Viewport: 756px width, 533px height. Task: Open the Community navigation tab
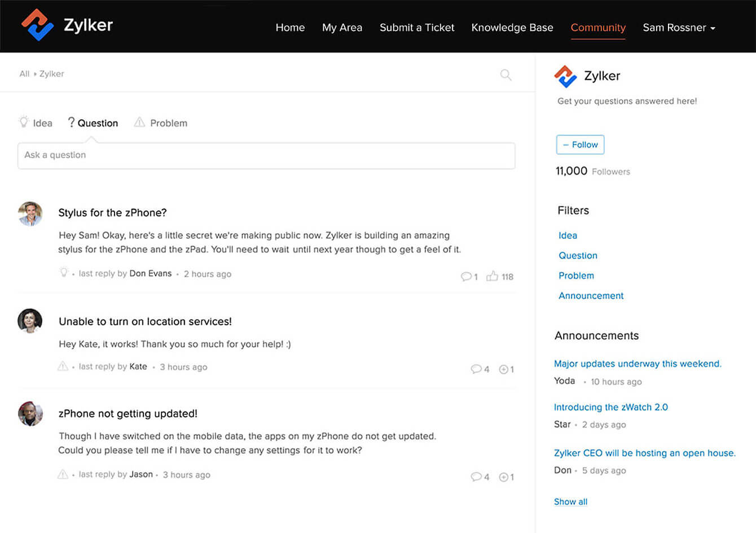(x=598, y=28)
